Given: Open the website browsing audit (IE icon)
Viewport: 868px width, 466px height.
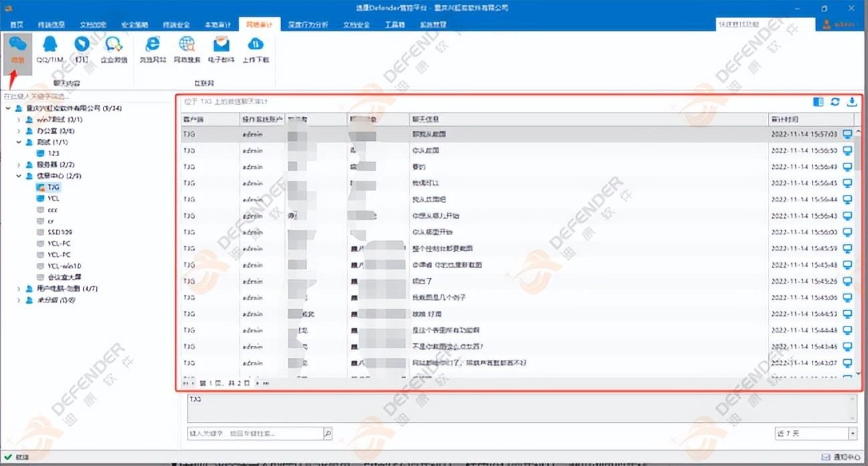Looking at the screenshot, I should (x=153, y=50).
